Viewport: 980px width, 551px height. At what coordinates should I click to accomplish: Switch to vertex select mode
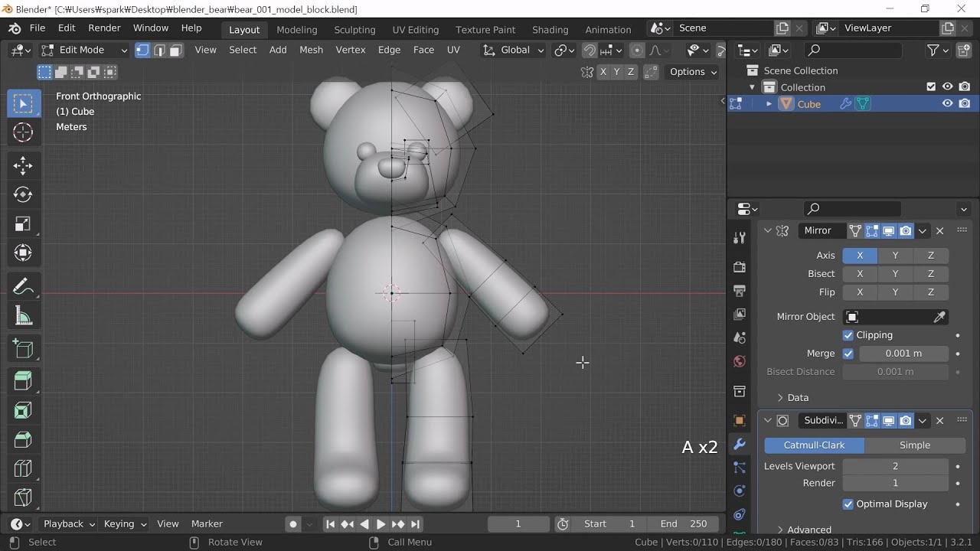[142, 50]
